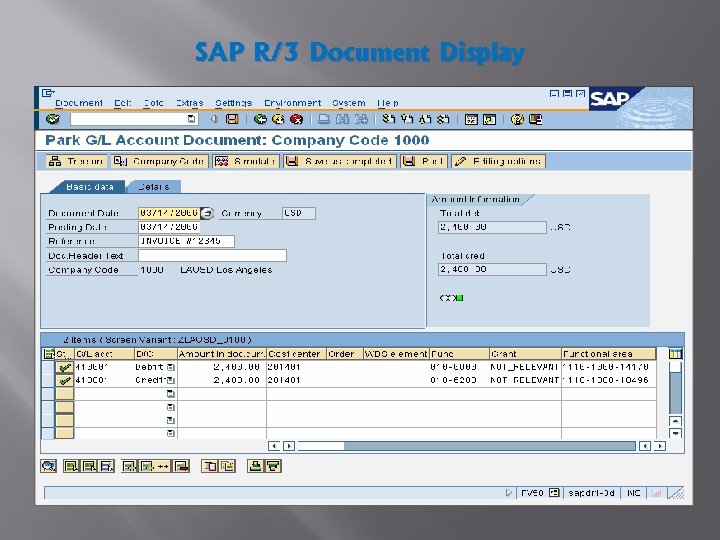Select the first empty line's row selector
This screenshot has height=540, width=720.
pyautogui.click(x=48, y=394)
